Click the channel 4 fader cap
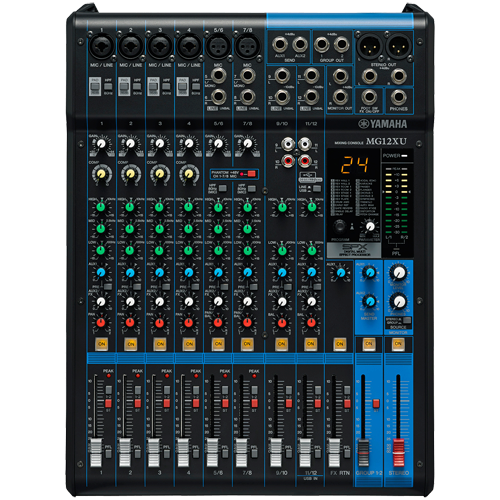 [183, 453]
